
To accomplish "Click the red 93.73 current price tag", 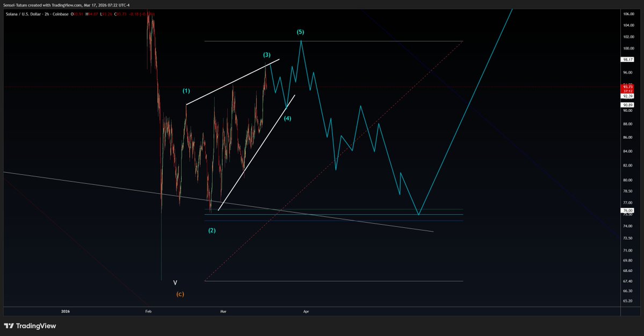I will [x=627, y=89].
